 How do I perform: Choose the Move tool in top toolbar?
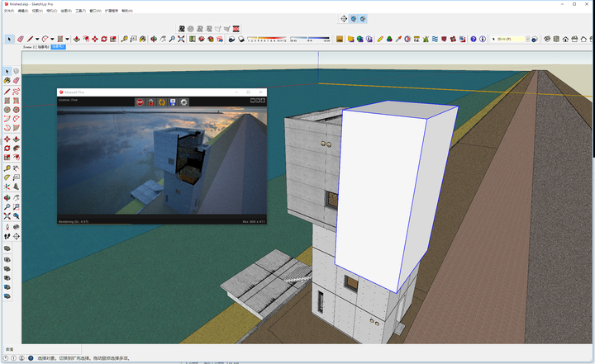click(93, 39)
